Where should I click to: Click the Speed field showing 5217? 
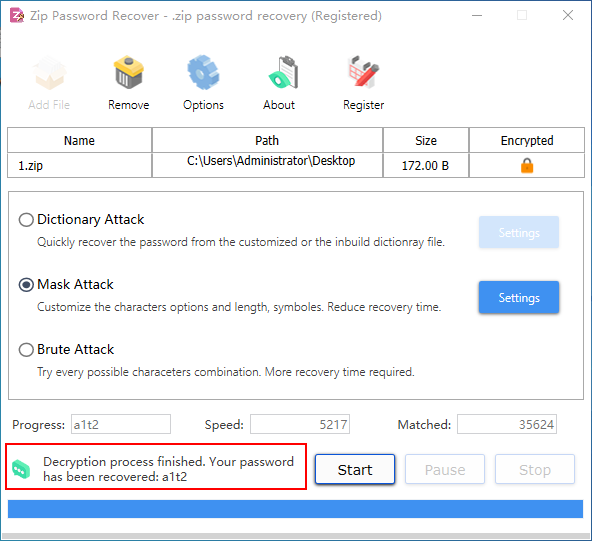pyautogui.click(x=300, y=424)
